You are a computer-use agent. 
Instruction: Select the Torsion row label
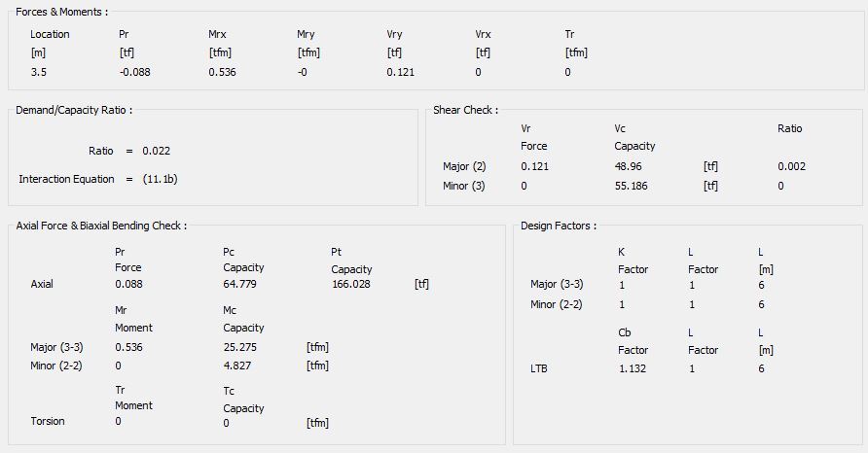(48, 421)
